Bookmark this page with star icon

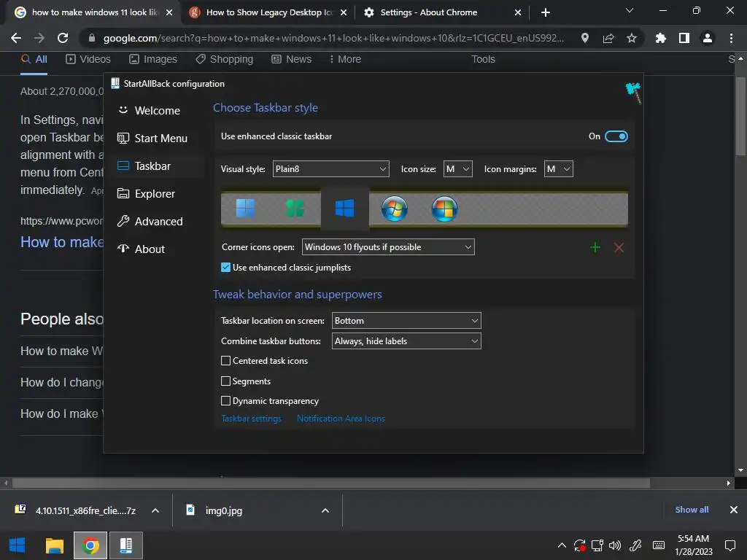632,38
